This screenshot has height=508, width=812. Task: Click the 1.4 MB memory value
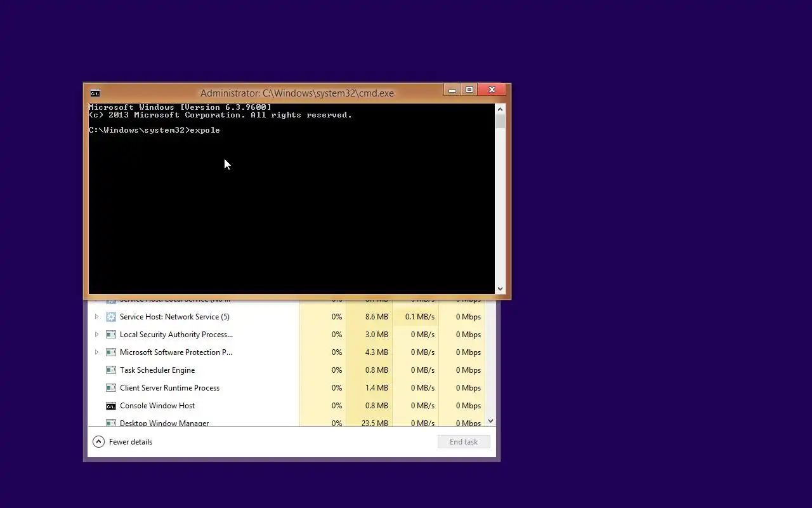point(376,388)
